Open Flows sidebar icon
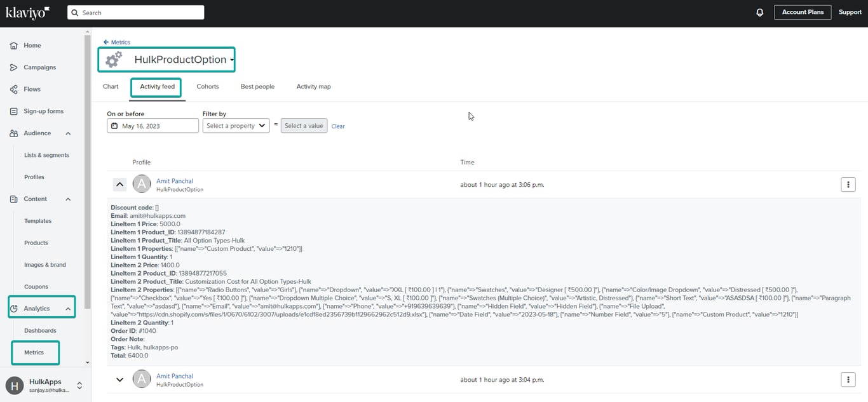 [x=13, y=90]
